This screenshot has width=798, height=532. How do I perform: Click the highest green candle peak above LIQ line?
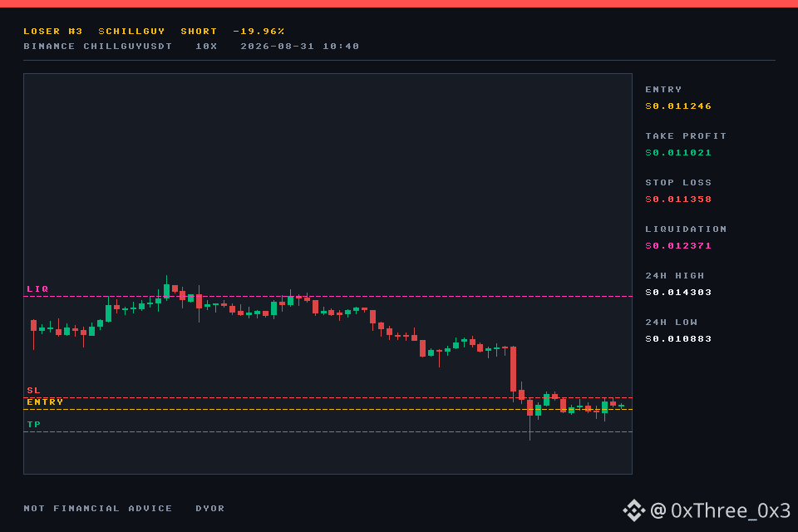[166, 290]
